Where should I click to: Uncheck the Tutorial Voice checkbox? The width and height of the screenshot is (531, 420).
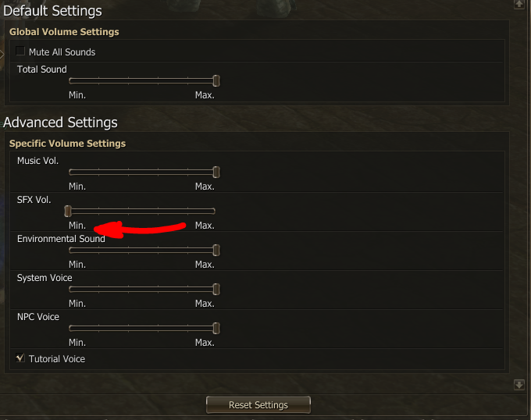20,358
